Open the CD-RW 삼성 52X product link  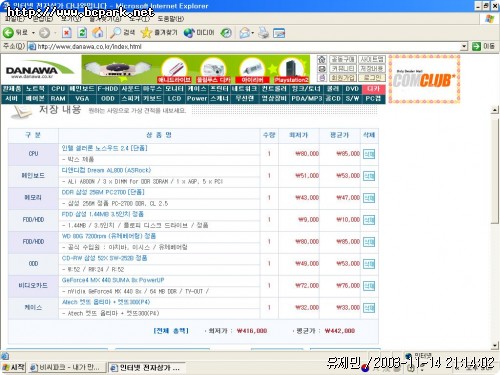pyautogui.click(x=104, y=258)
